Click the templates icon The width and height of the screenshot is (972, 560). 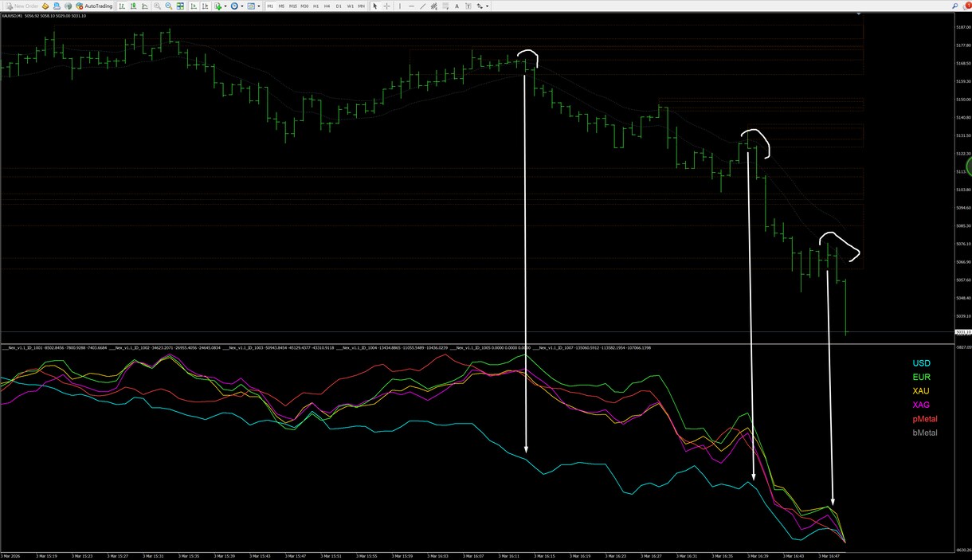pos(251,6)
